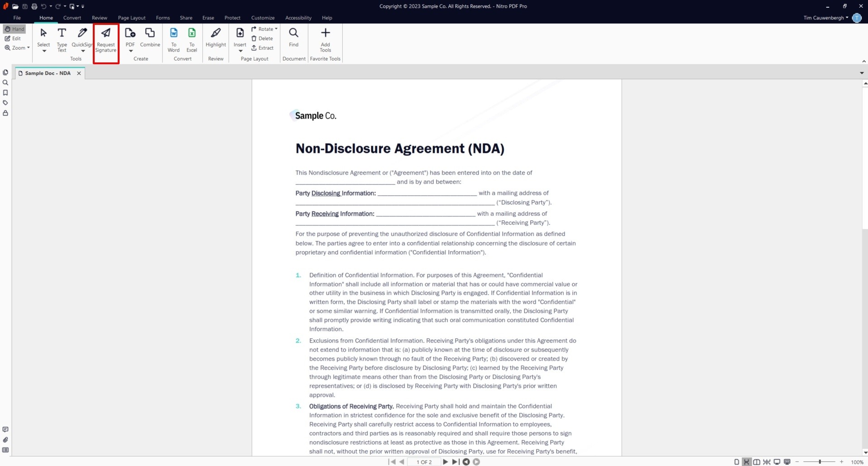This screenshot has width=868, height=466.
Task: Switch to the Convert ribbon tab
Action: 72,18
